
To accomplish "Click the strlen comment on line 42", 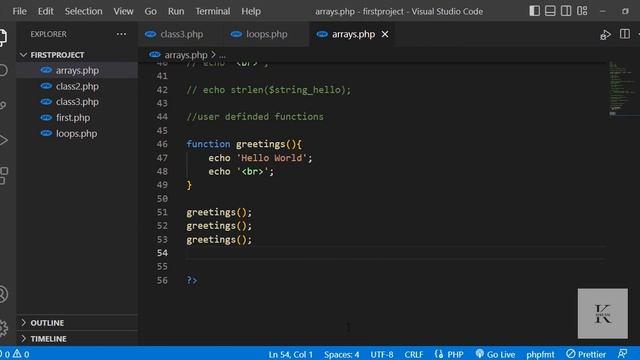I will [x=268, y=90].
